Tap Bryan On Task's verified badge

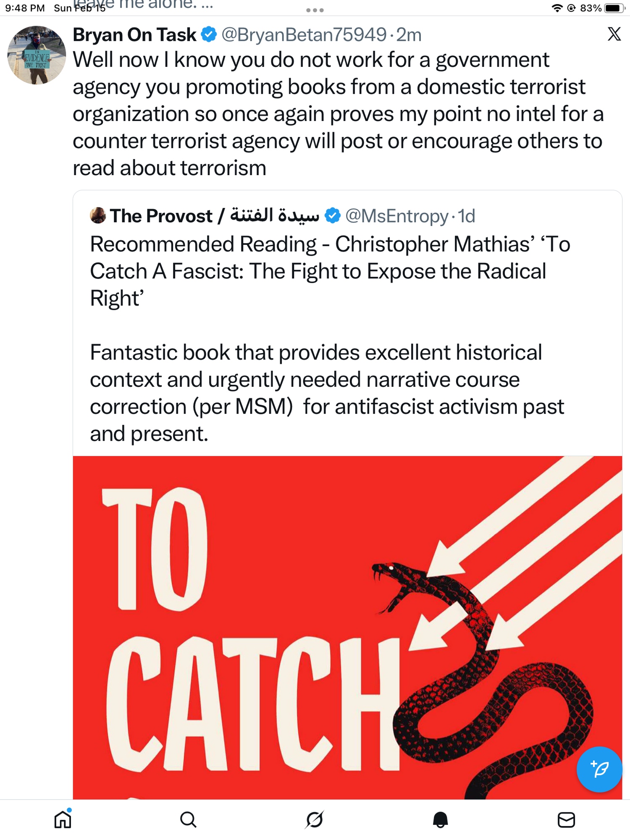[209, 34]
